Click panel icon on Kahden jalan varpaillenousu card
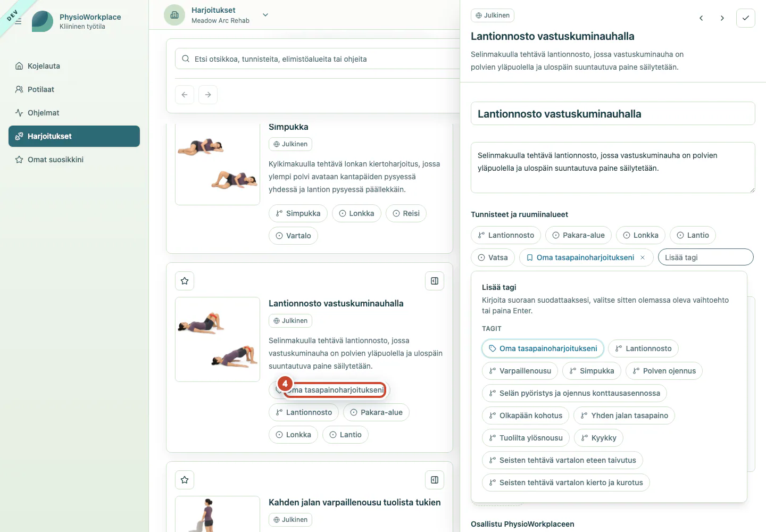This screenshot has height=532, width=766. [435, 480]
